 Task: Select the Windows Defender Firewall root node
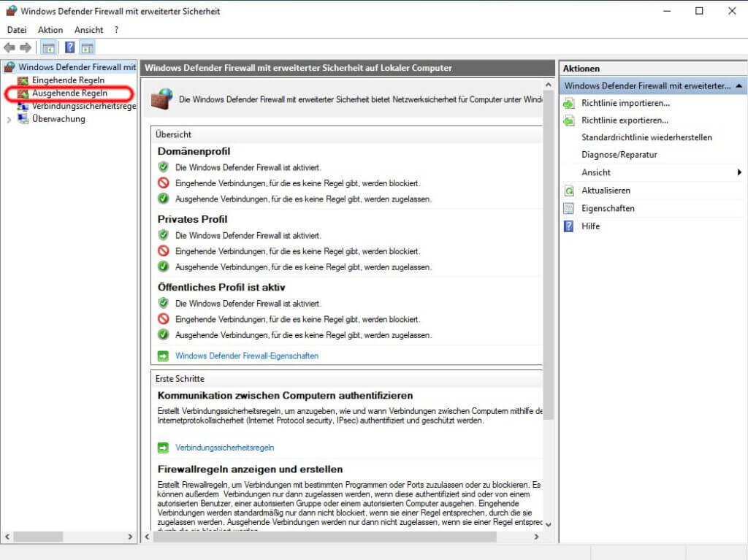click(x=77, y=67)
